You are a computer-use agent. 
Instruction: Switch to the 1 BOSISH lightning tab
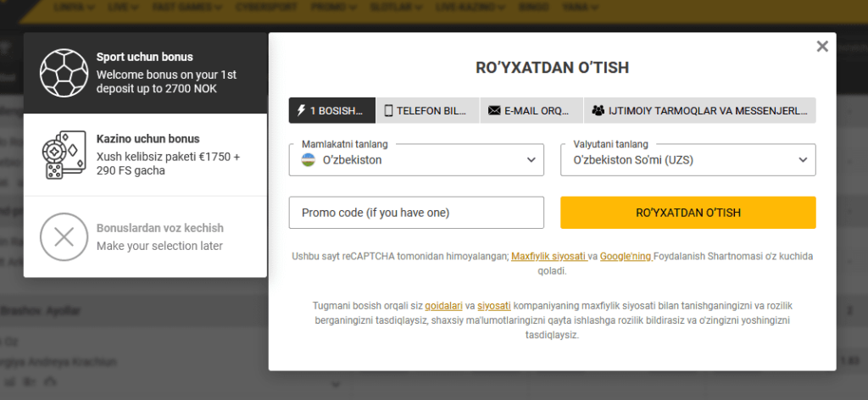click(x=332, y=111)
